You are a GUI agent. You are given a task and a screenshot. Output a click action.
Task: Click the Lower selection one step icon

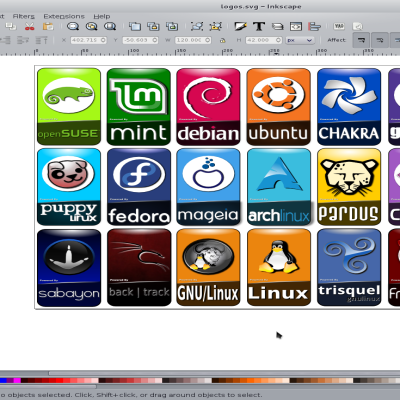pyautogui.click(x=5, y=40)
